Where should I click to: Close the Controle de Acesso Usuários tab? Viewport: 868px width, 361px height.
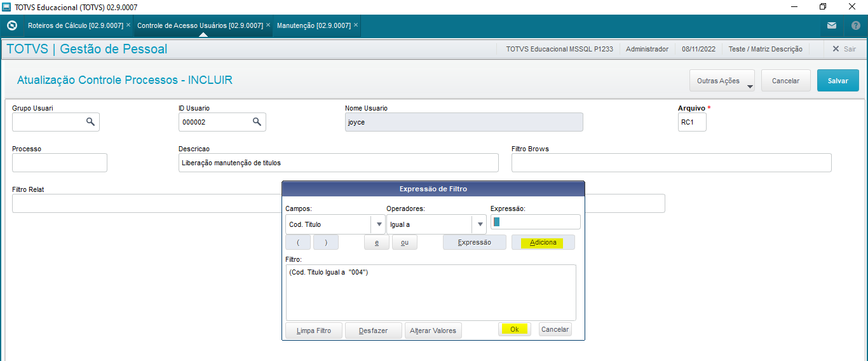(x=268, y=25)
